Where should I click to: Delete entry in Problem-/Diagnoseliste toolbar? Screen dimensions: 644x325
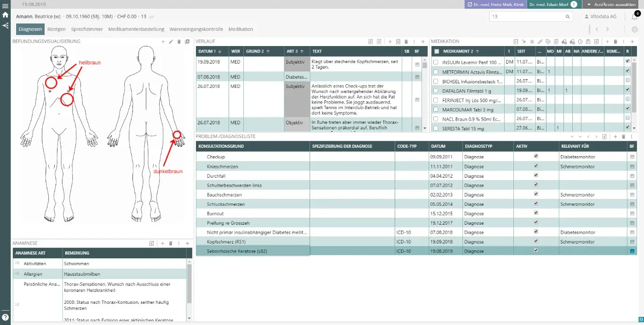click(x=623, y=137)
